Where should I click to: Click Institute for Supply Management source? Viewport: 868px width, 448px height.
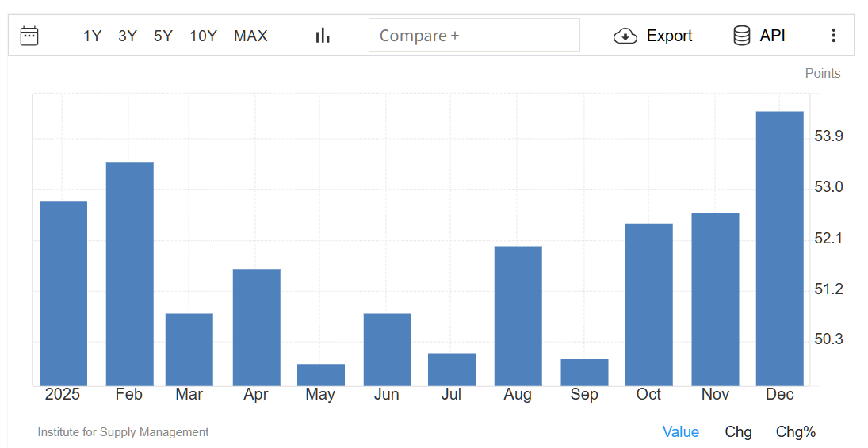[123, 432]
